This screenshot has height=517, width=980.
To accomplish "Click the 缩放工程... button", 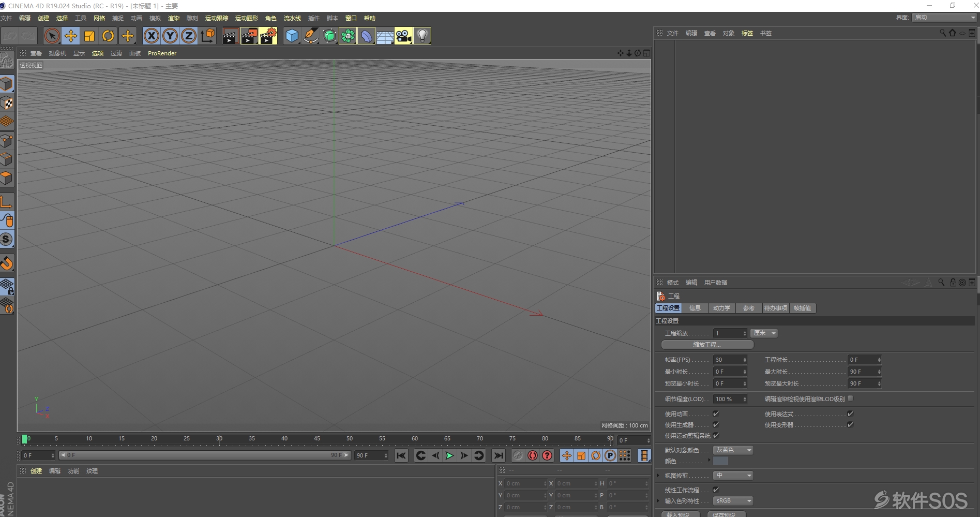I will [x=707, y=345].
